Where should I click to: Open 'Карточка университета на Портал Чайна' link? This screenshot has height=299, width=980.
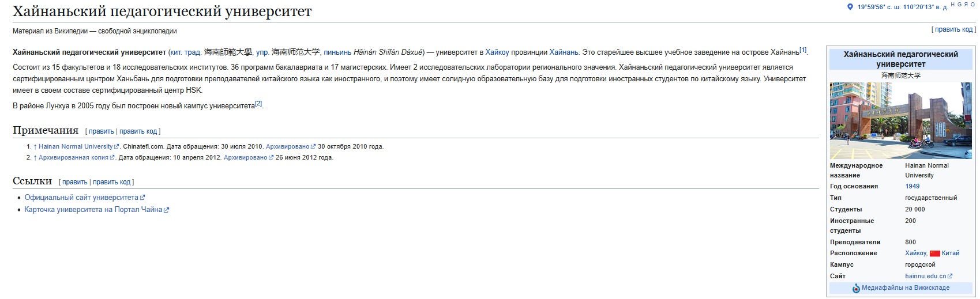(x=93, y=210)
